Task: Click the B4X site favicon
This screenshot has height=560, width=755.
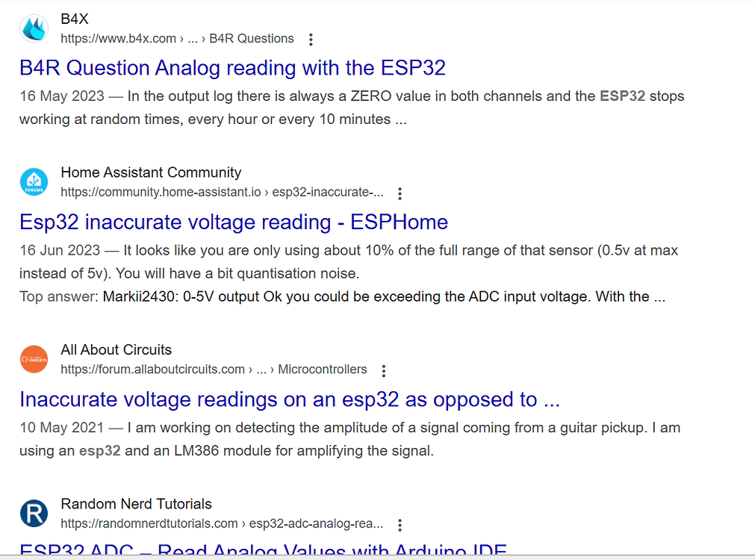Action: pos(34,28)
